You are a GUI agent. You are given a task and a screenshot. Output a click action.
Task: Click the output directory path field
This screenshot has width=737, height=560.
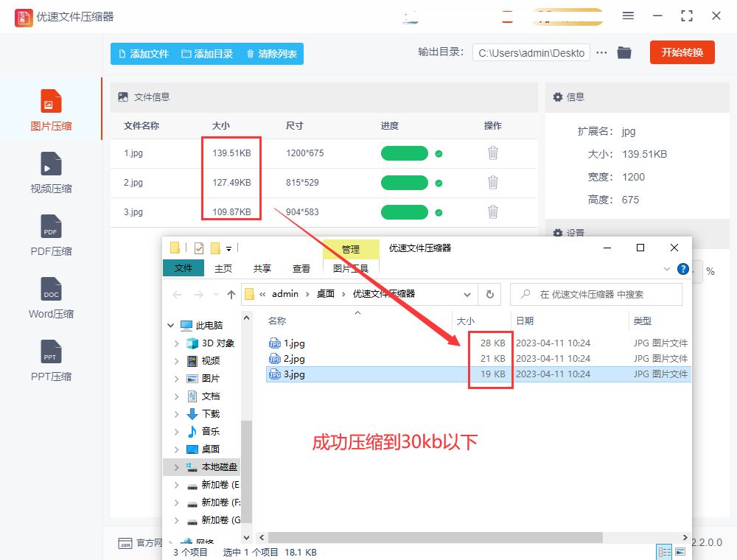point(531,52)
